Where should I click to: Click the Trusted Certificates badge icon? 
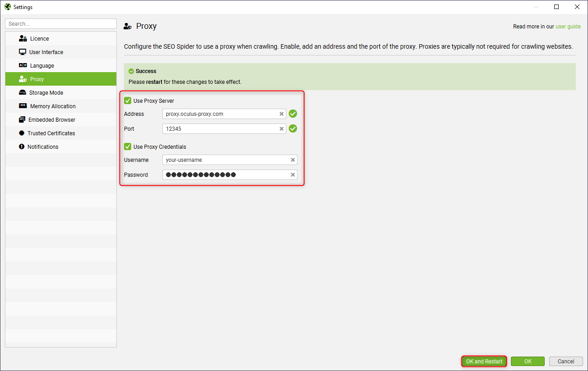[x=22, y=133]
